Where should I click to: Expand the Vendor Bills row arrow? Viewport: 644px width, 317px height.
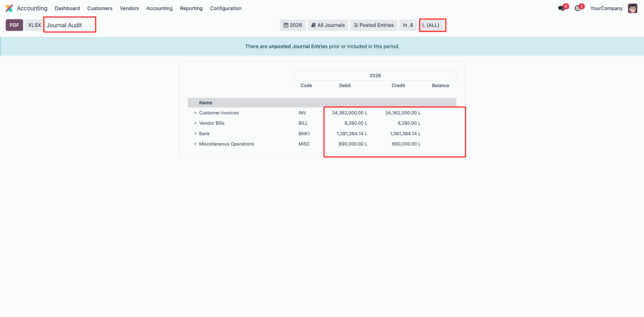[195, 123]
